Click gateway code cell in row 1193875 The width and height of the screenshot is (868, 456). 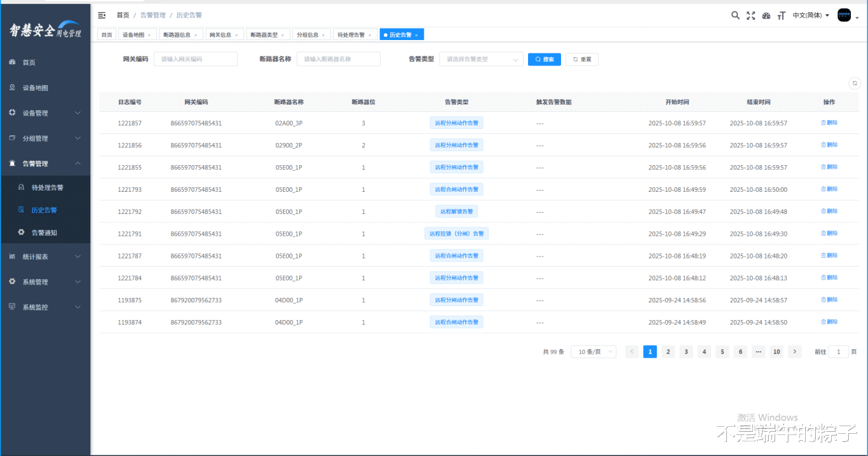tap(196, 300)
